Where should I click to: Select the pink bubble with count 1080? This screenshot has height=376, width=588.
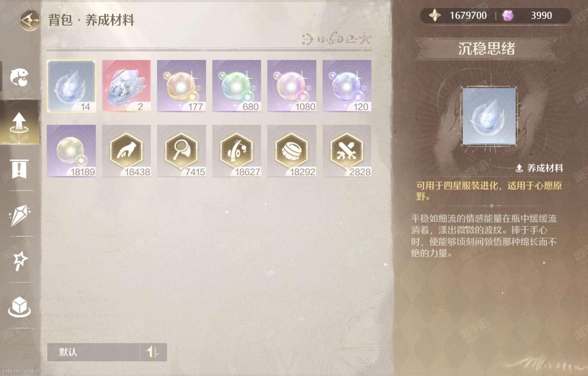[x=292, y=86]
